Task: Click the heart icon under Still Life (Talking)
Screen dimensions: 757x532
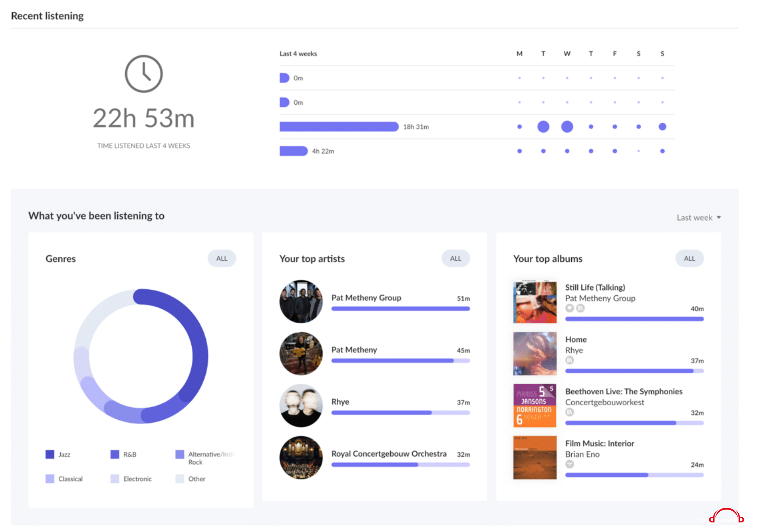Action: coord(569,308)
